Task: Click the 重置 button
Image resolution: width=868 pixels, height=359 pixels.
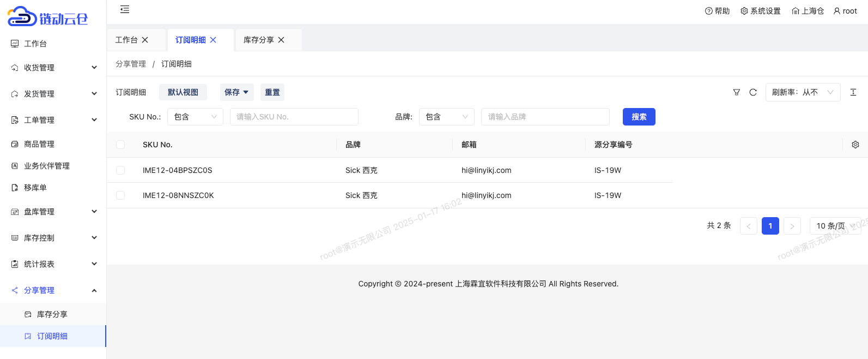Action: click(x=272, y=92)
